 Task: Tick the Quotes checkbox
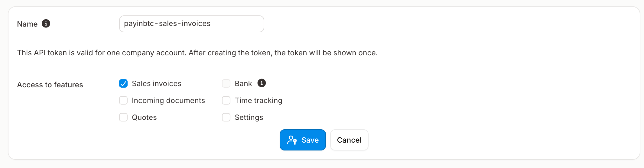123,117
